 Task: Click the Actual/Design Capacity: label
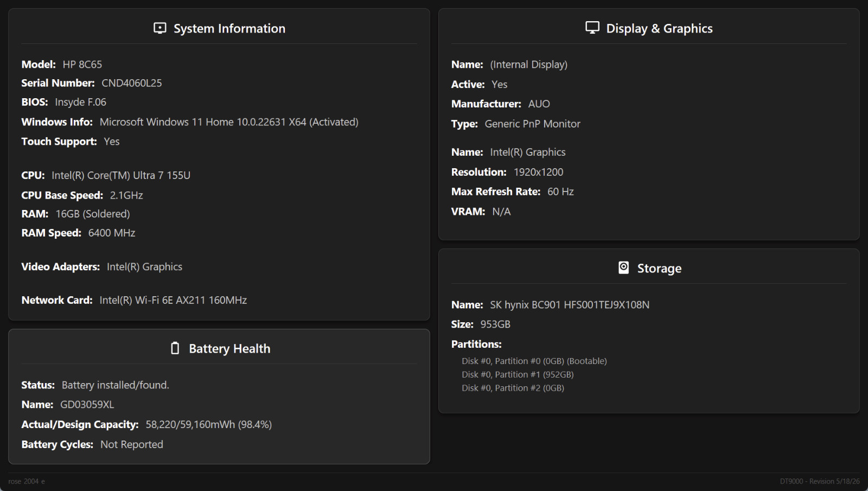(80, 425)
